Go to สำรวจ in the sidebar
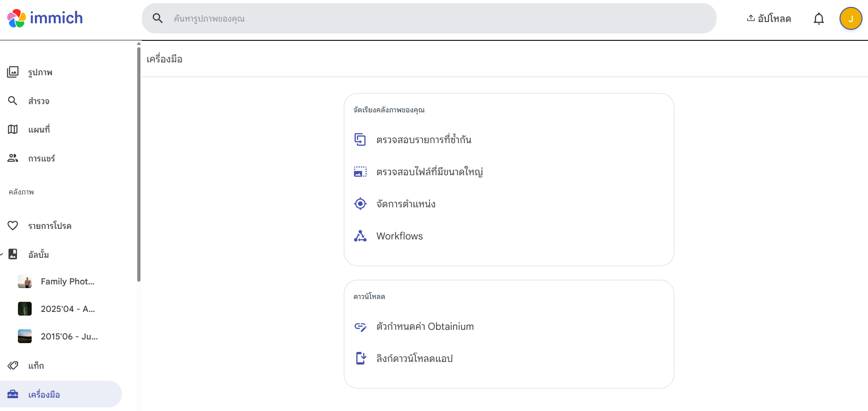This screenshot has width=868, height=411. 61,100
